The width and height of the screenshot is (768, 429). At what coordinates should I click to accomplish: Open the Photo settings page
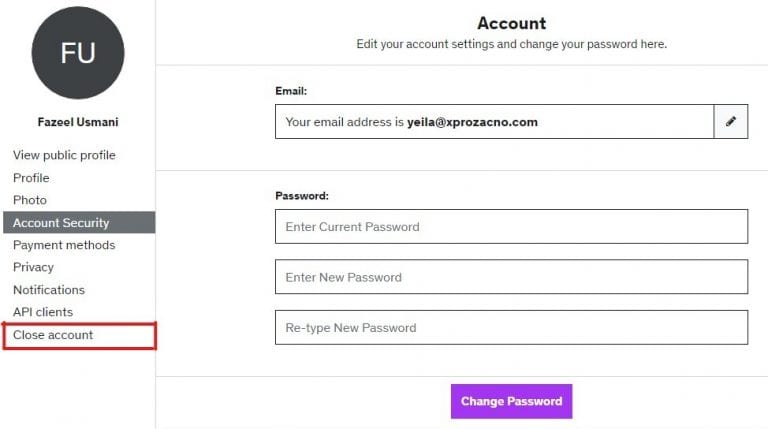pyautogui.click(x=30, y=200)
